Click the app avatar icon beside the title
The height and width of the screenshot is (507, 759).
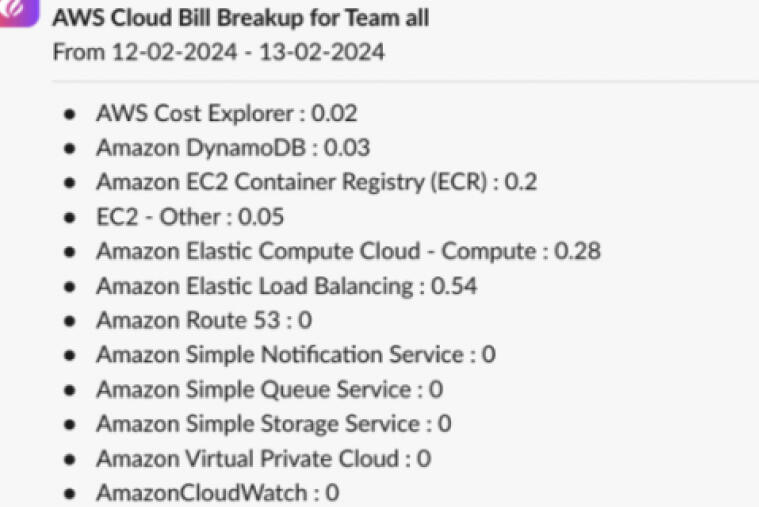coord(14,14)
